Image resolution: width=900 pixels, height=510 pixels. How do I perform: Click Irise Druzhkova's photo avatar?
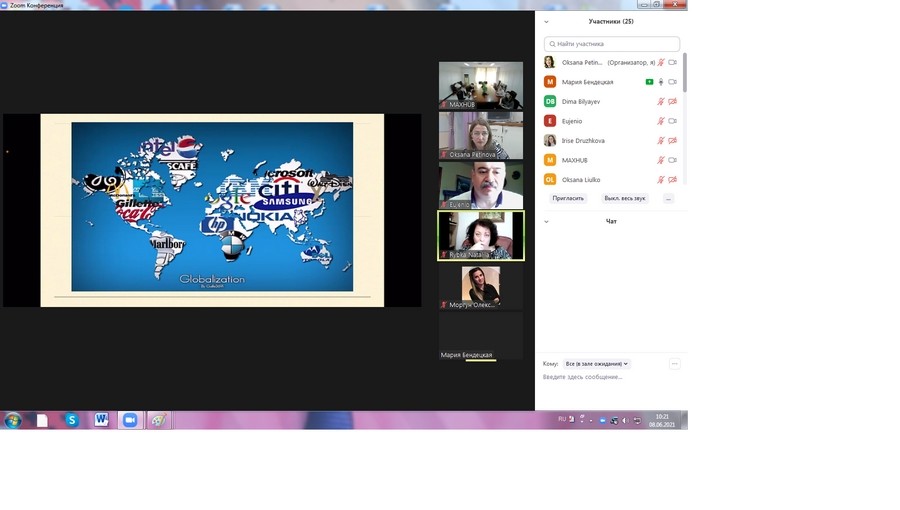550,141
